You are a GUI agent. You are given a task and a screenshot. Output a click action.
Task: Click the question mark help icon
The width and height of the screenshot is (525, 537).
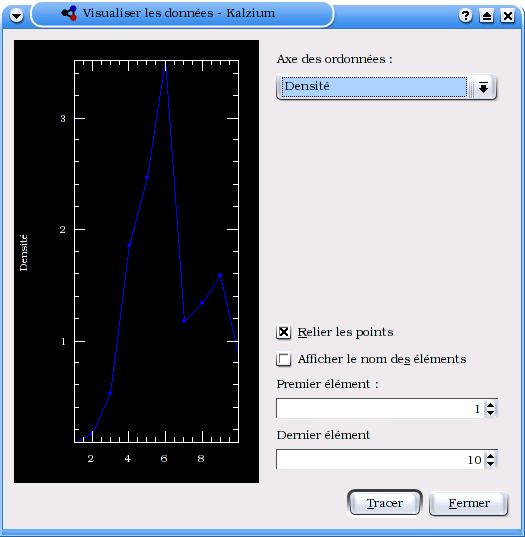[x=465, y=16]
